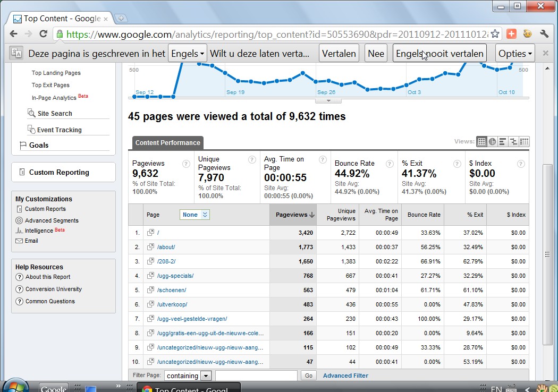Viewport: 558px width, 392px height.
Task: Switch to comparison view icon
Action: pos(513,142)
